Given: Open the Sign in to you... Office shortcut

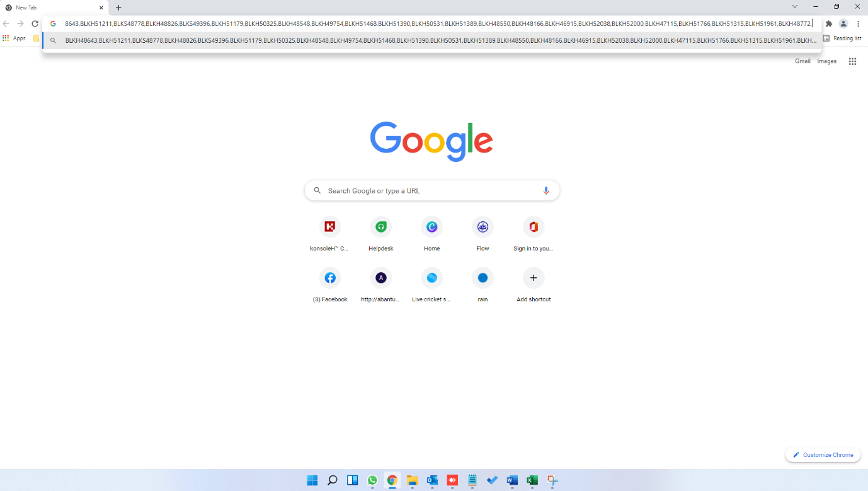Looking at the screenshot, I should (534, 233).
